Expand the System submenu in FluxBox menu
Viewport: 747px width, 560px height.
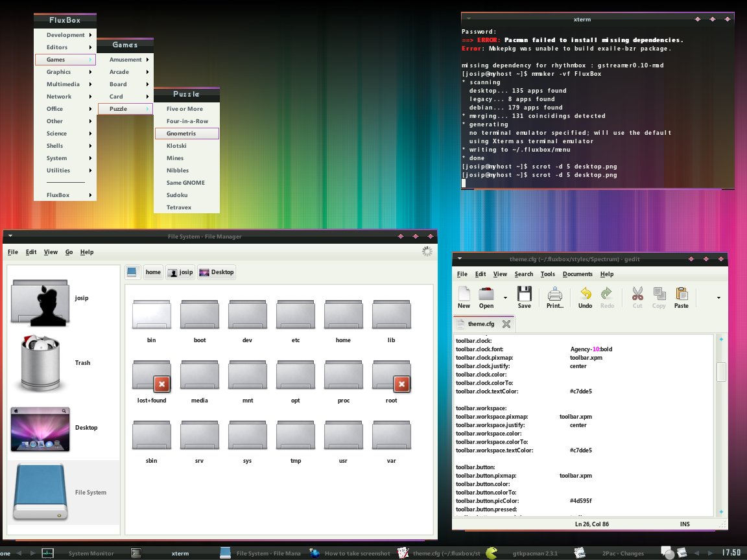pyautogui.click(x=65, y=158)
